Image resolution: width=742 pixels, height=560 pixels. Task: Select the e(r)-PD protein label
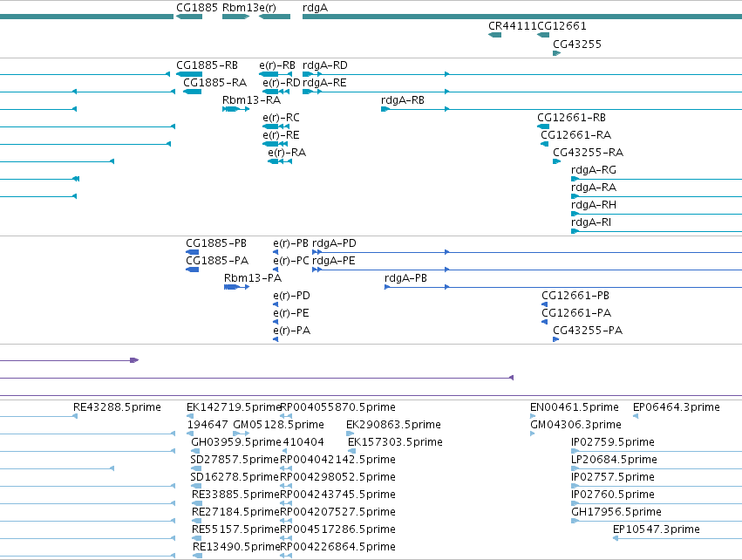coord(291,296)
